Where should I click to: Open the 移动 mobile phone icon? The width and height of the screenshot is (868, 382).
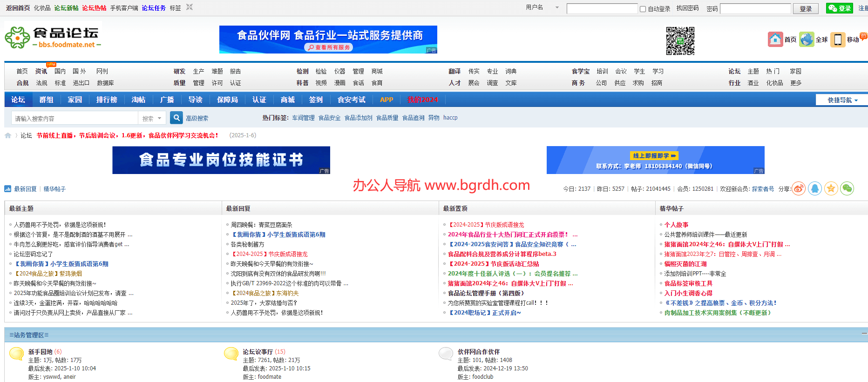[838, 40]
